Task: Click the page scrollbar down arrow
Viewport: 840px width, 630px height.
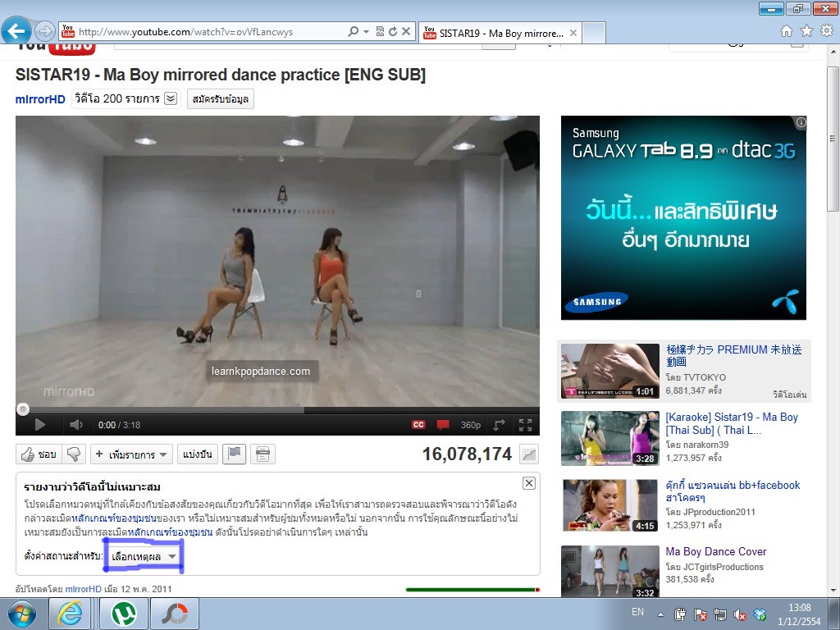Action: 833,591
